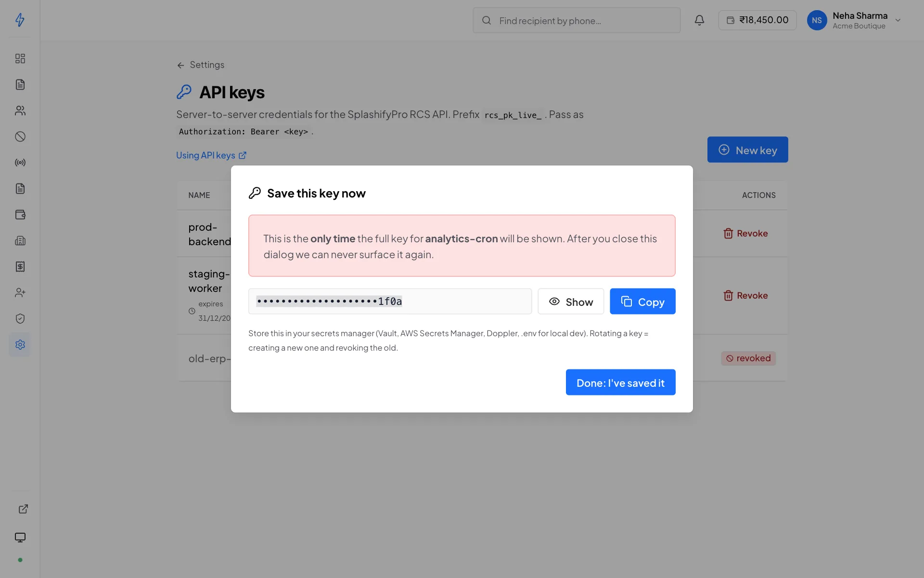Click the rcs_pk_live_ prefix code

tap(513, 115)
